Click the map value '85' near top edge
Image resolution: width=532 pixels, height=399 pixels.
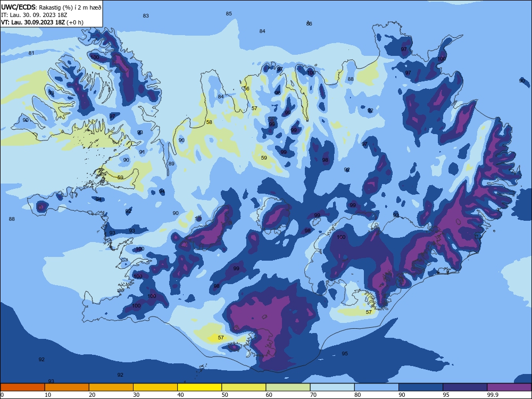229,14
